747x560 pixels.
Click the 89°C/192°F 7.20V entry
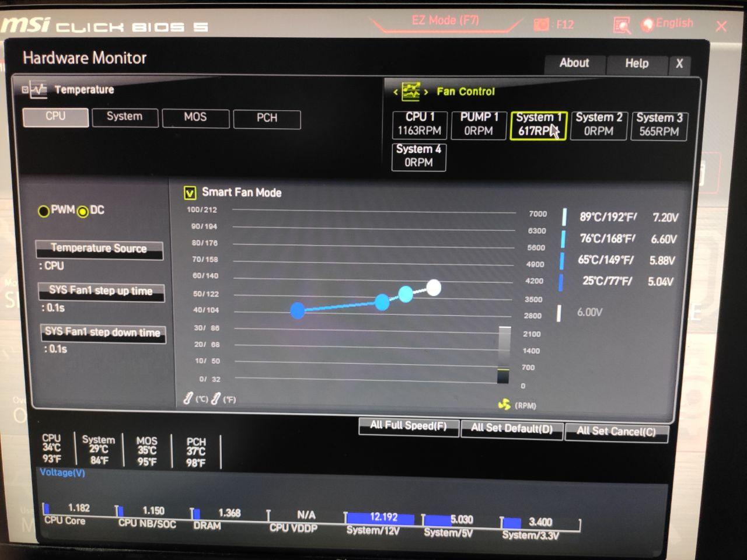[628, 218]
